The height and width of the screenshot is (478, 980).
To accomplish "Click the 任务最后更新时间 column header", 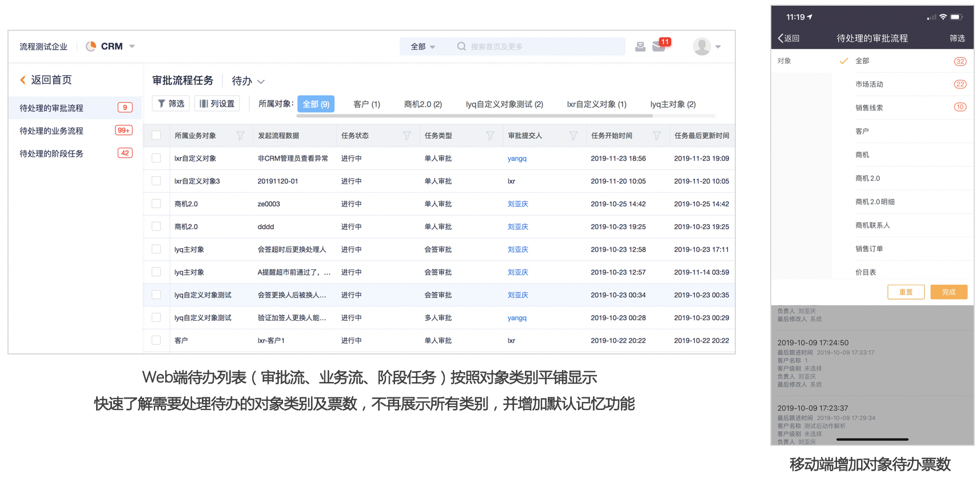I will [702, 136].
